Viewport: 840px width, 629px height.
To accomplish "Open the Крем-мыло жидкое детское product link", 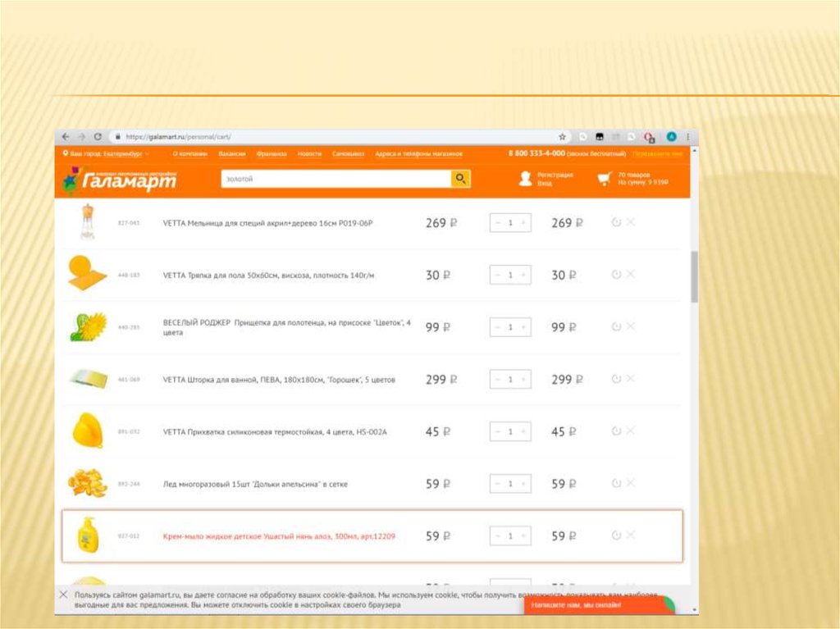I will [279, 536].
